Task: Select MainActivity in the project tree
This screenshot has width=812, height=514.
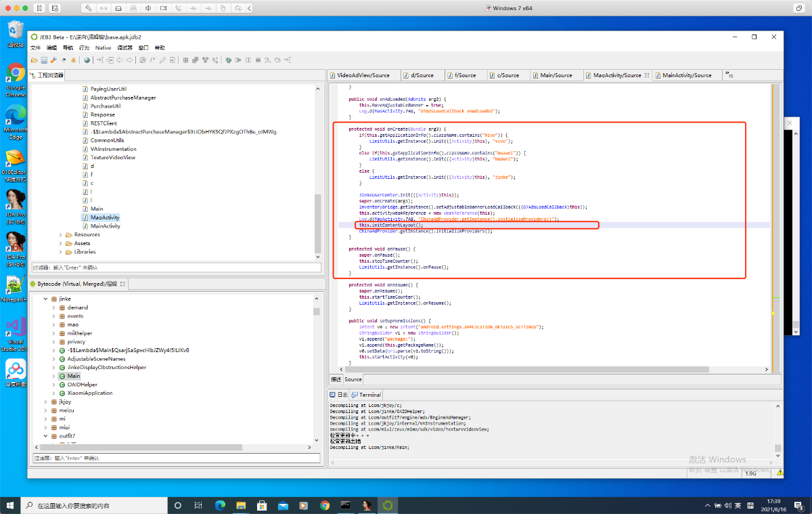Action: pos(105,226)
